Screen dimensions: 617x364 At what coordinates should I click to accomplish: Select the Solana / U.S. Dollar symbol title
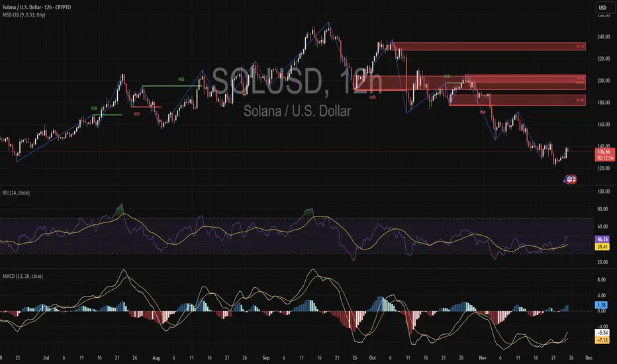pos(36,7)
